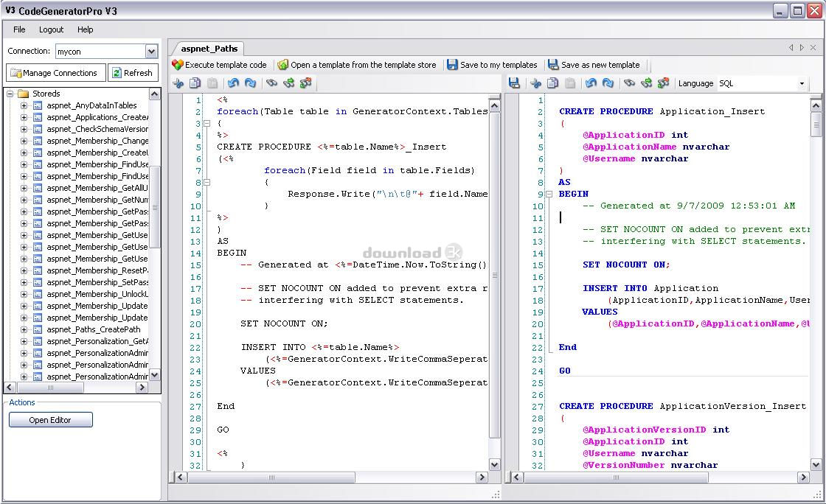Click the Refresh button
The image size is (826, 504).
coord(133,73)
